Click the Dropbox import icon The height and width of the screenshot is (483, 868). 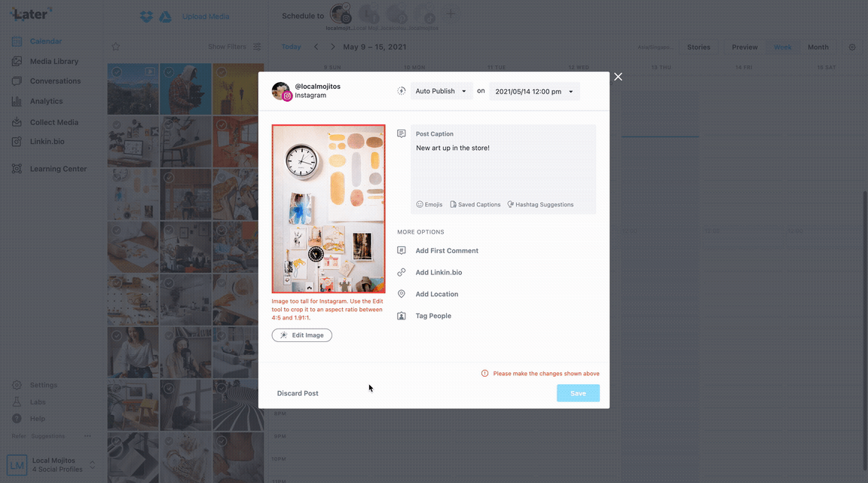146,17
